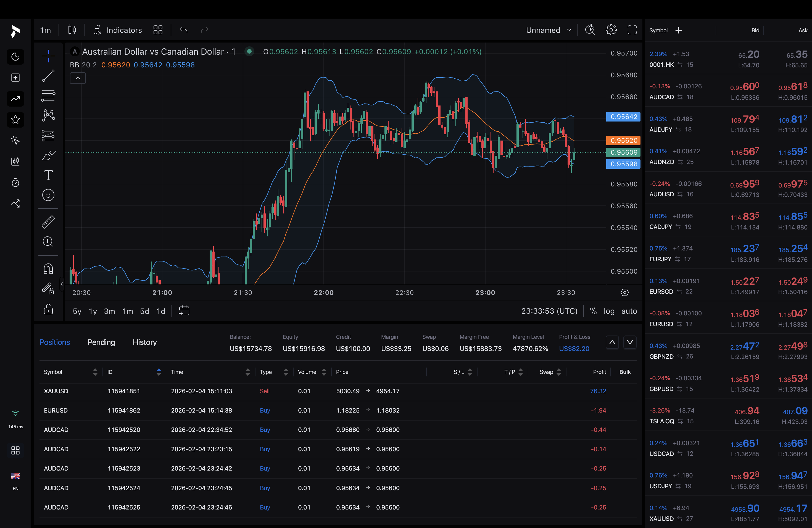Enter fullscreen chart mode
The width and height of the screenshot is (812, 528).
click(632, 30)
